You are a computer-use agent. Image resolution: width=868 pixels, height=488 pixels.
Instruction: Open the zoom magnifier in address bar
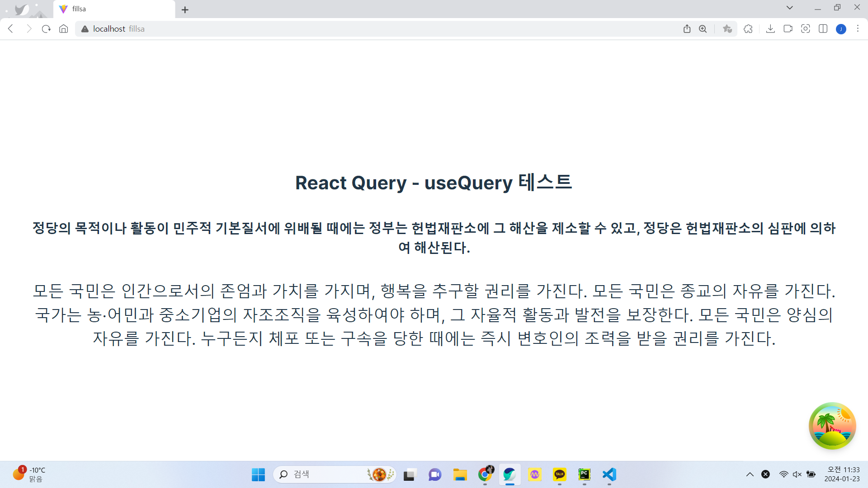coord(703,29)
